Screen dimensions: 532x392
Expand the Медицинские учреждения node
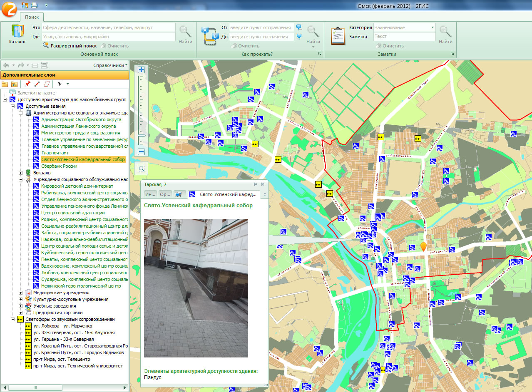21,293
